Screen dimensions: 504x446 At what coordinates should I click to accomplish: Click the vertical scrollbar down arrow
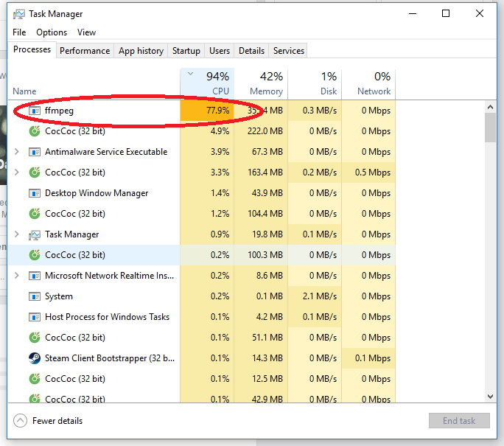490,397
